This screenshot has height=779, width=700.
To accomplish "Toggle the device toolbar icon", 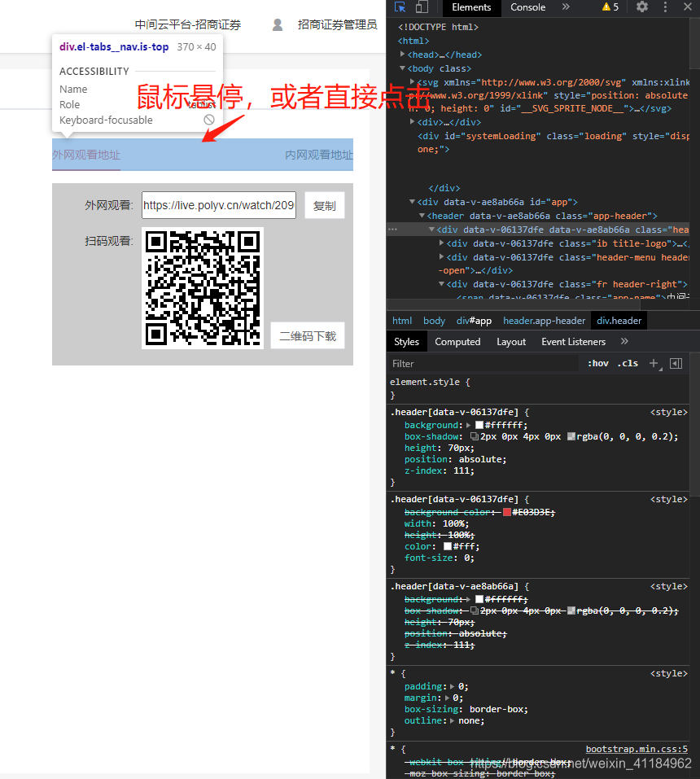I will pos(422,7).
